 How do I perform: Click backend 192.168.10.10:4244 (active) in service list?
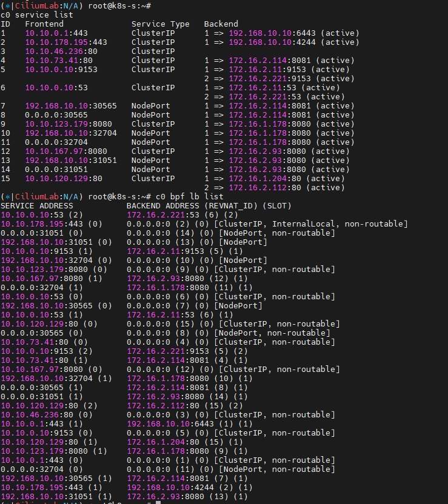click(x=293, y=42)
